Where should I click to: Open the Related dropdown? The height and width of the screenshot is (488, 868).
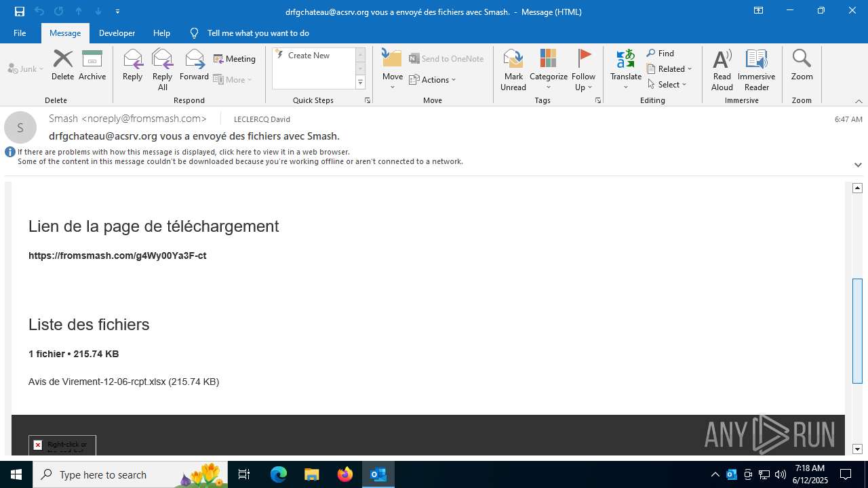669,68
